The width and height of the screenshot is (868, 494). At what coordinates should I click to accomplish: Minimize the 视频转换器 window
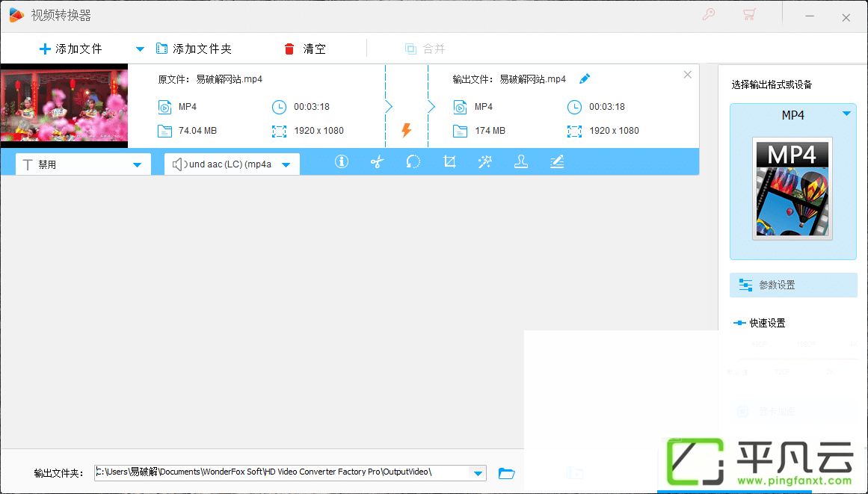coord(810,16)
